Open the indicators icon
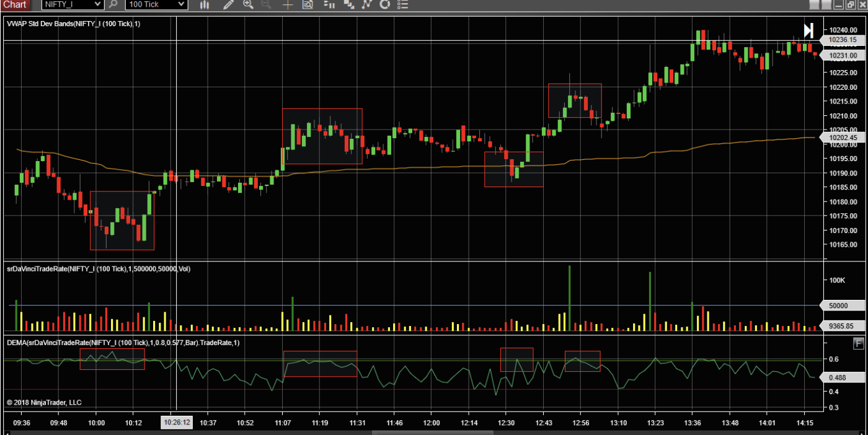 (x=367, y=4)
